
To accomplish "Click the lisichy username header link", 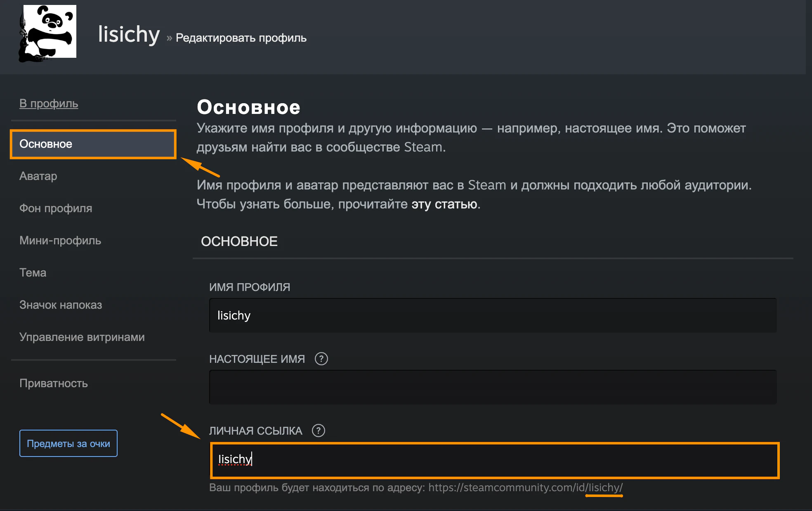I will [x=129, y=34].
